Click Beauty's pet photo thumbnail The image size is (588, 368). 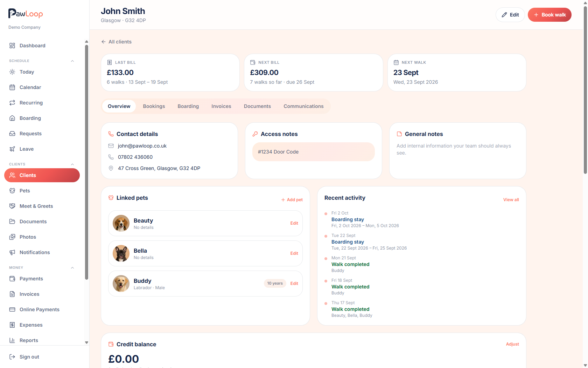[x=121, y=223]
